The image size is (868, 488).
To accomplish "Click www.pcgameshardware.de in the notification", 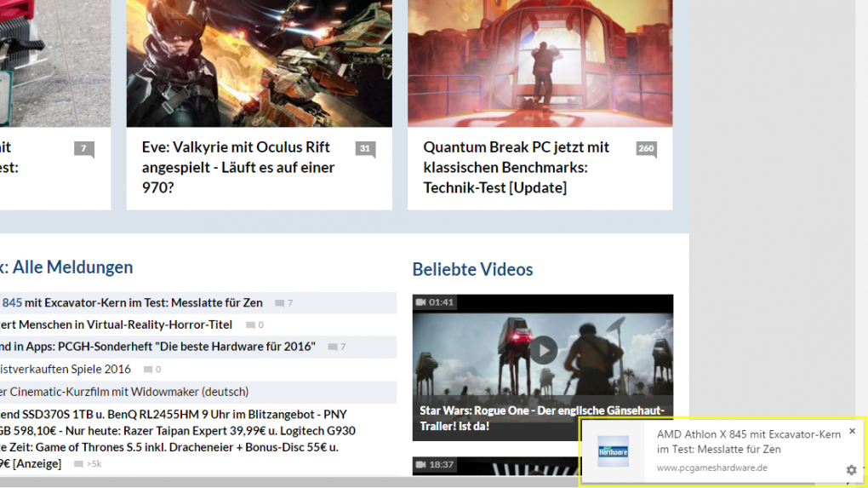I will coord(712,468).
